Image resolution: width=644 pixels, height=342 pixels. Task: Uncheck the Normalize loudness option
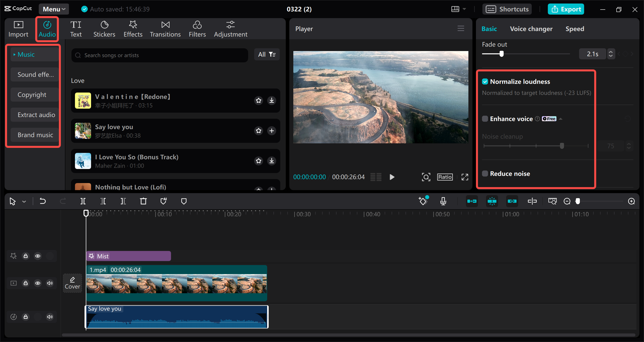click(485, 81)
